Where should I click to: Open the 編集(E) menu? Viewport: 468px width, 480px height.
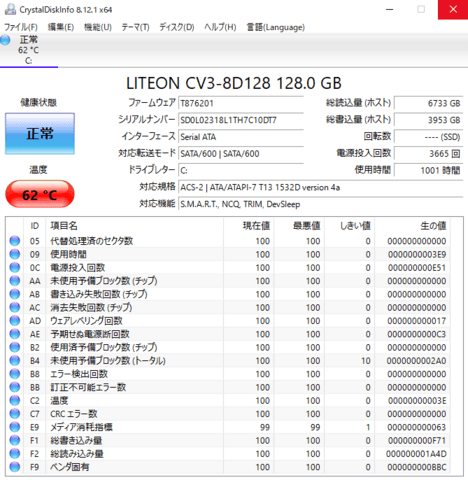click(61, 27)
